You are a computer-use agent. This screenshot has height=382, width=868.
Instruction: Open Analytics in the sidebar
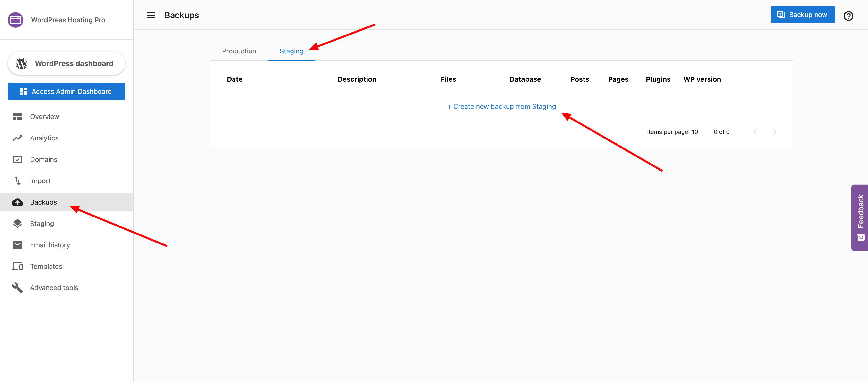tap(67, 138)
